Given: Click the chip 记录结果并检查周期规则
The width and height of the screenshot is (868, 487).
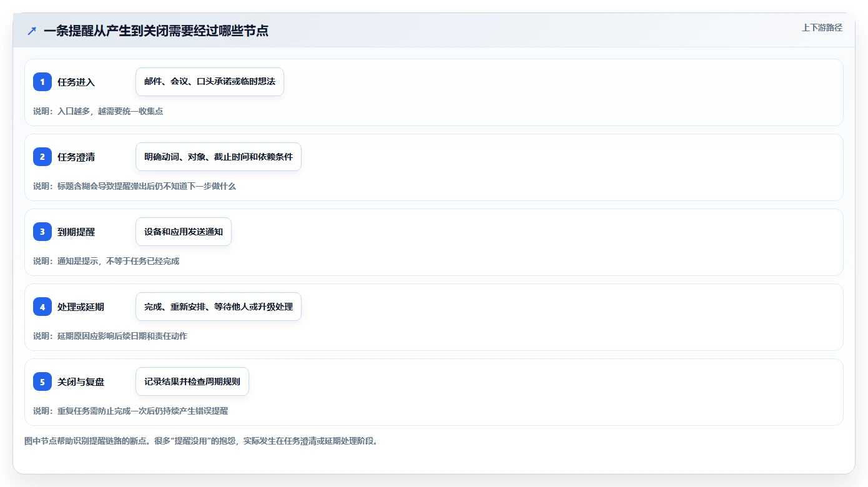Looking at the screenshot, I should [x=192, y=381].
